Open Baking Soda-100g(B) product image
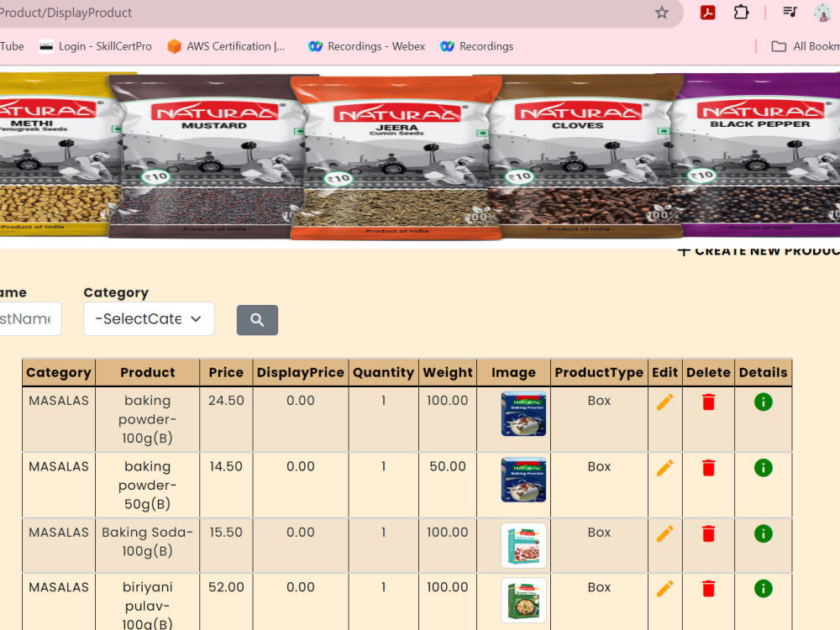840x630 pixels. point(523,545)
